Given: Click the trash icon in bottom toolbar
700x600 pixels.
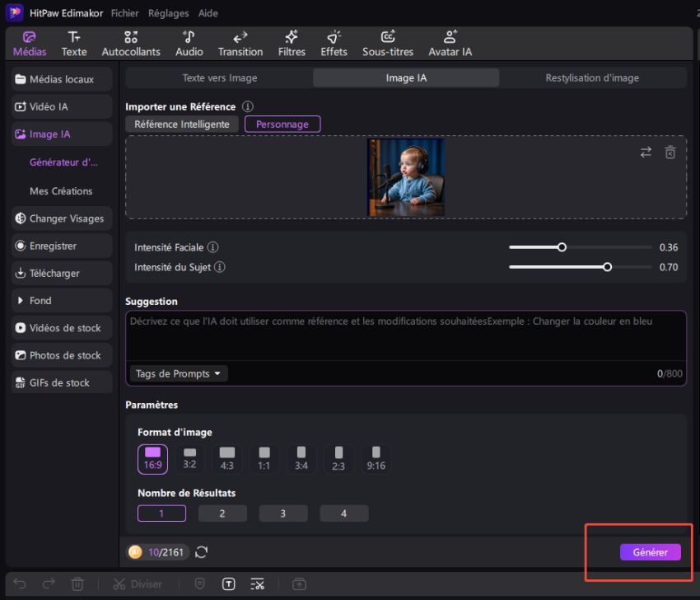Looking at the screenshot, I should pyautogui.click(x=77, y=584).
